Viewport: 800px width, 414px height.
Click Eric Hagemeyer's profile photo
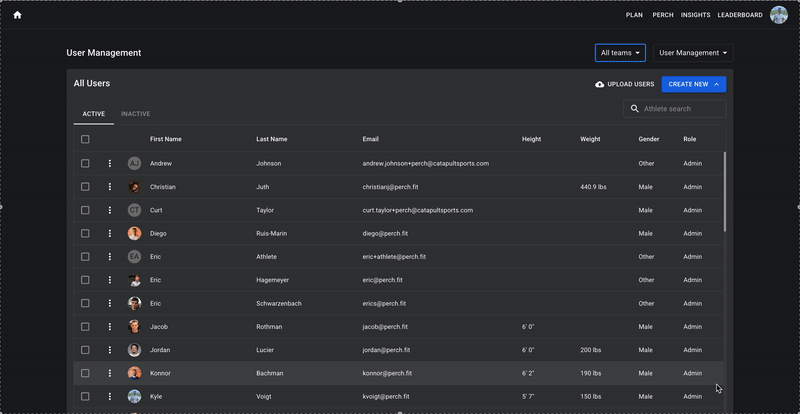(134, 280)
